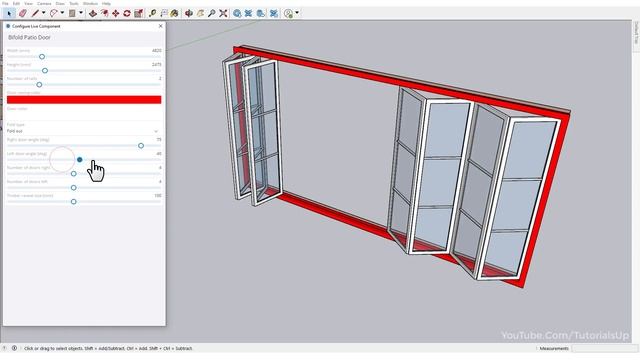The width and height of the screenshot is (640, 360).
Task: Select the Move tool
Action: click(x=116, y=13)
